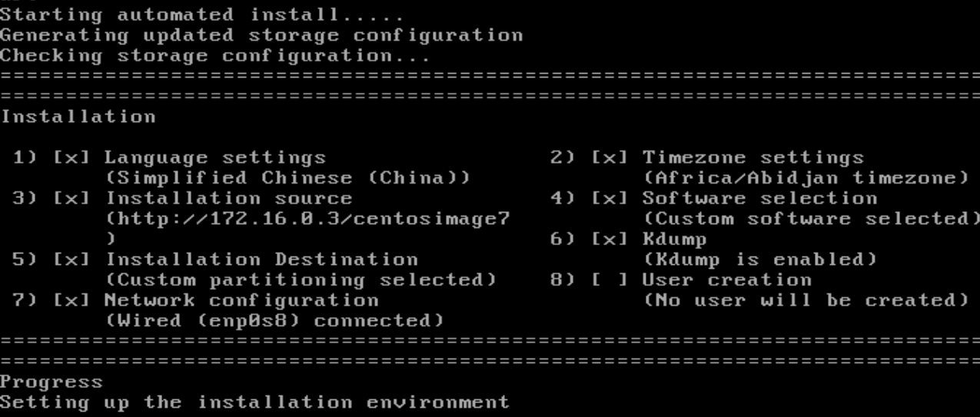Check the empty User creation checkbox
This screenshot has width=980, height=417.
609,280
